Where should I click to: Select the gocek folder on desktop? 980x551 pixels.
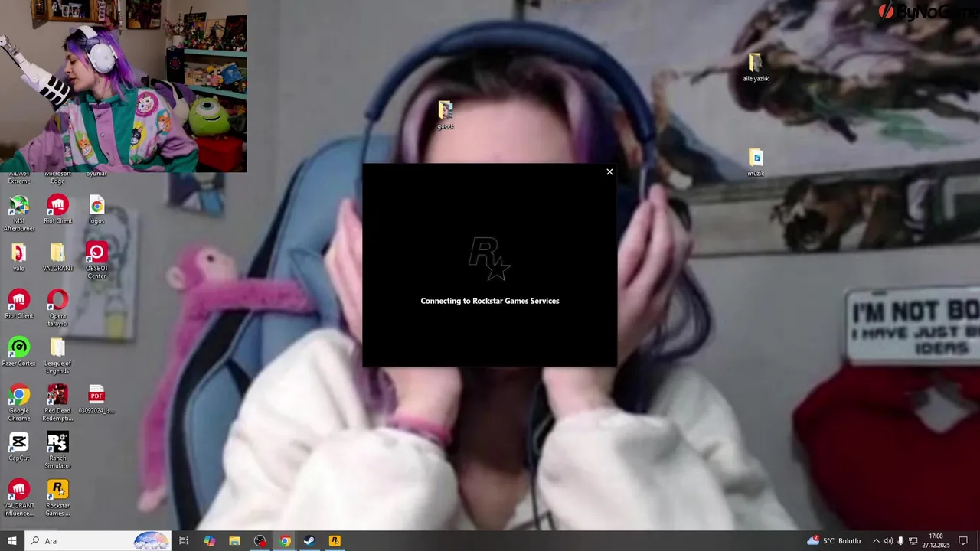pos(446,115)
